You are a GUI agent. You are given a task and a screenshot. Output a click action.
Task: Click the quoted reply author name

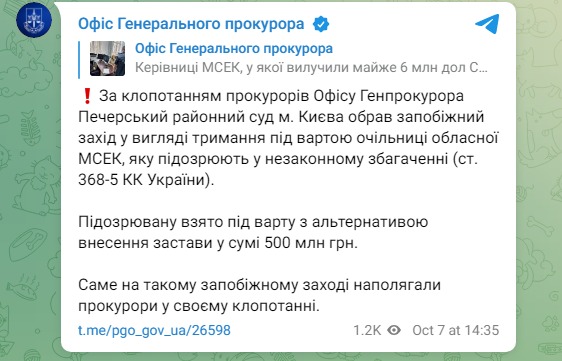click(234, 49)
